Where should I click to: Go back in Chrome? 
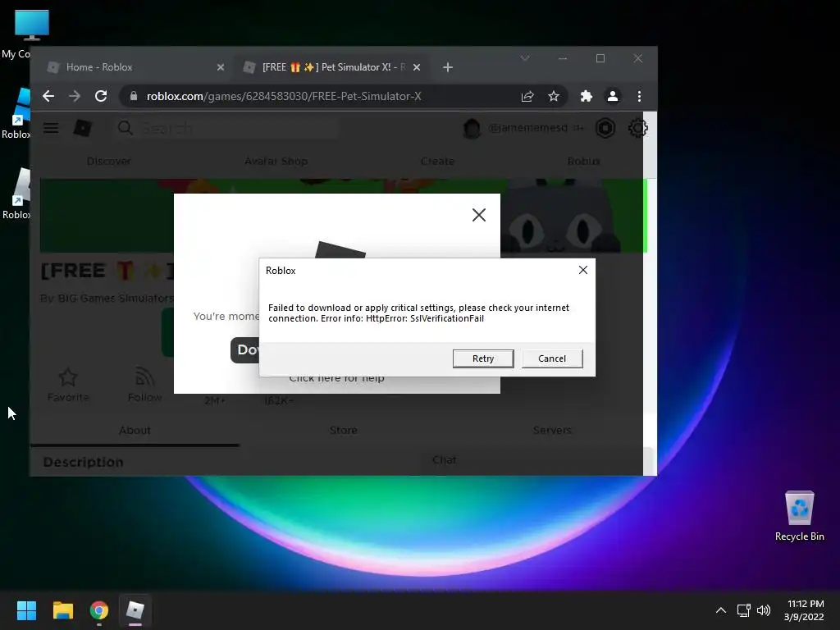[x=48, y=96]
